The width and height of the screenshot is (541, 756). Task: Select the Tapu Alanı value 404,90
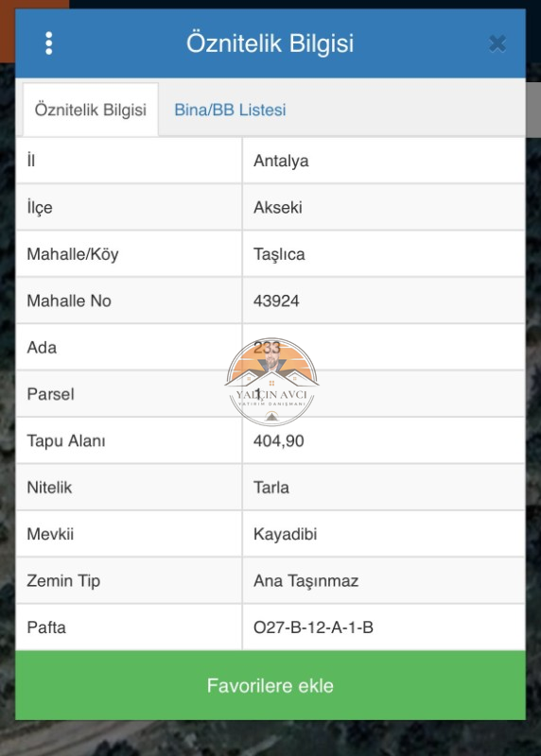(x=278, y=441)
